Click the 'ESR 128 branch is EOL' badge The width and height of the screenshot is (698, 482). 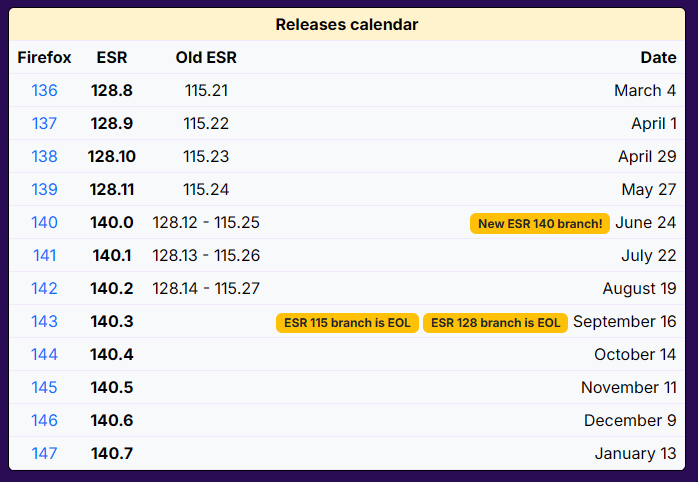tap(495, 322)
